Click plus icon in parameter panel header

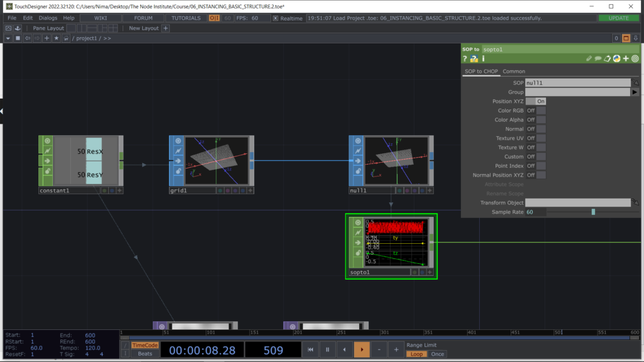click(x=626, y=58)
